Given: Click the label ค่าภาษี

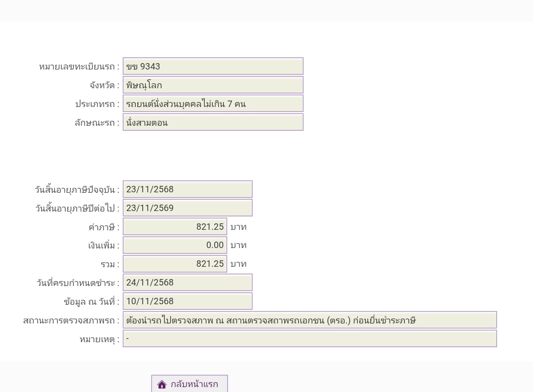Looking at the screenshot, I should pos(104,227).
